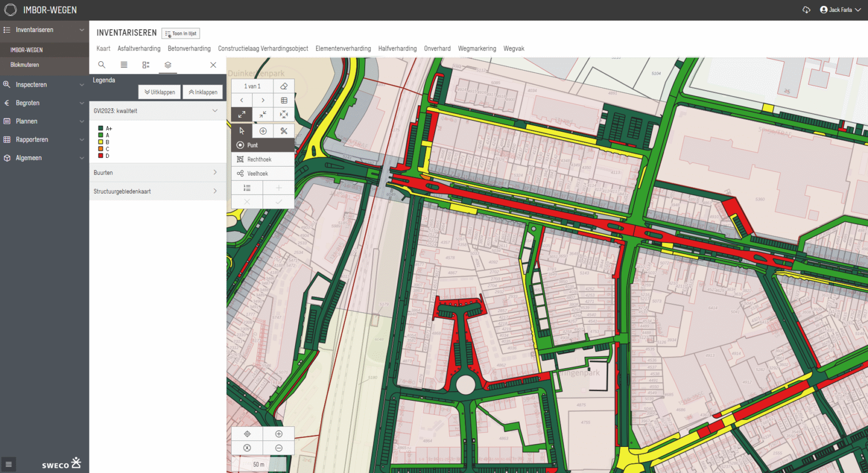This screenshot has width=868, height=473.
Task: Open the Asfaltverharding tab
Action: coord(139,48)
